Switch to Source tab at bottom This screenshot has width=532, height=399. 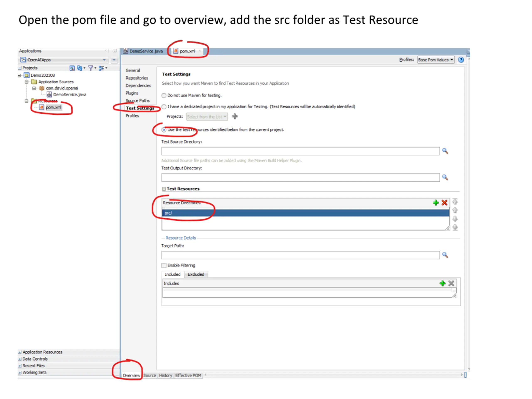[x=150, y=375]
